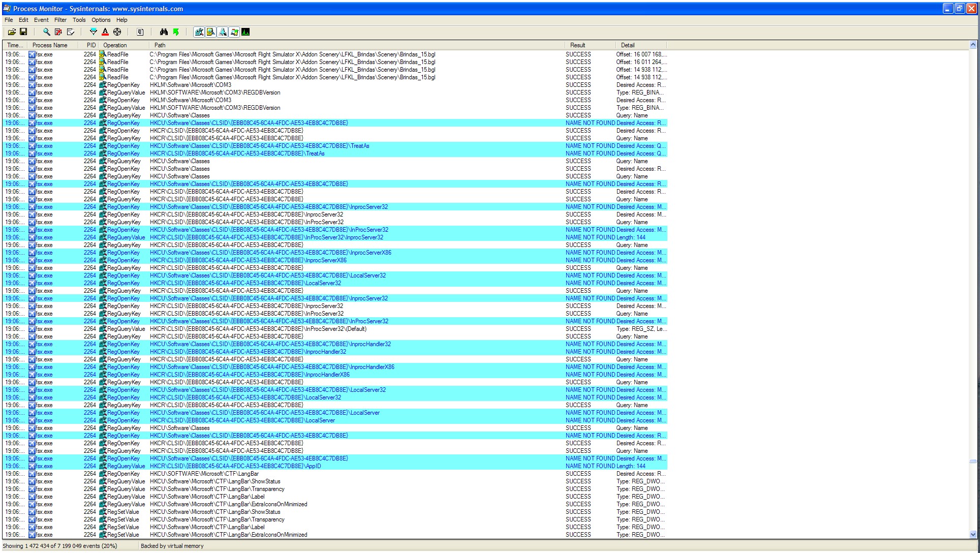Screen dimensions: 980x553
Task: Click the Detail column header
Action: 641,45
